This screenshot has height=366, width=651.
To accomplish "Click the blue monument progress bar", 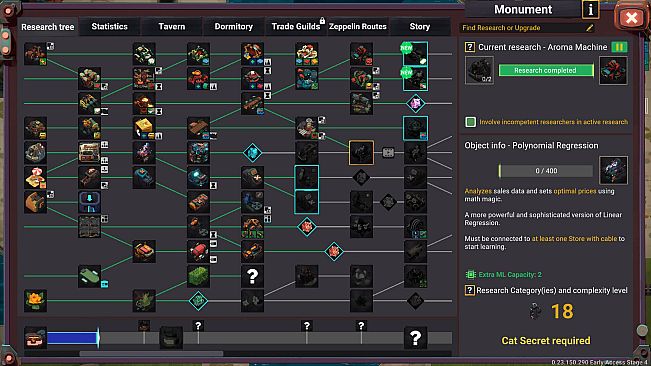I will tap(73, 338).
